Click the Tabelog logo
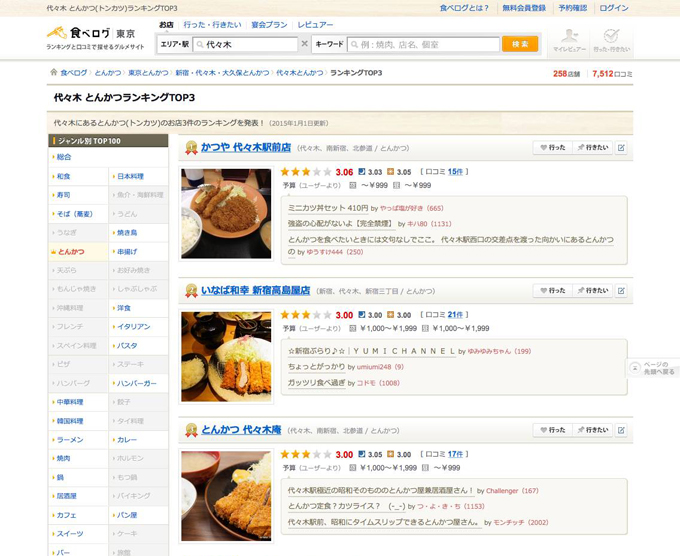 [x=78, y=32]
